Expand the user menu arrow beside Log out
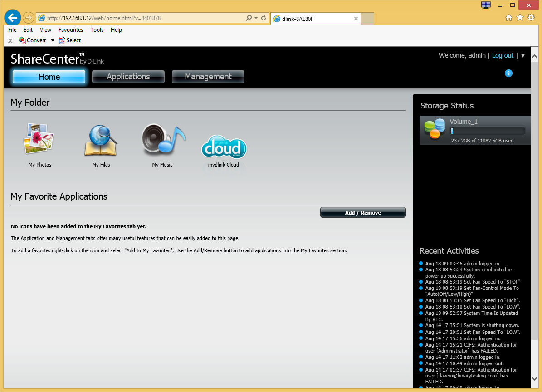542x392 pixels. [523, 56]
